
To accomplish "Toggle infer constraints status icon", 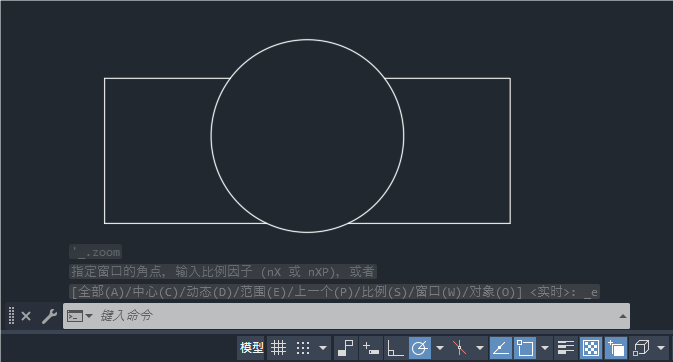I will (x=345, y=347).
